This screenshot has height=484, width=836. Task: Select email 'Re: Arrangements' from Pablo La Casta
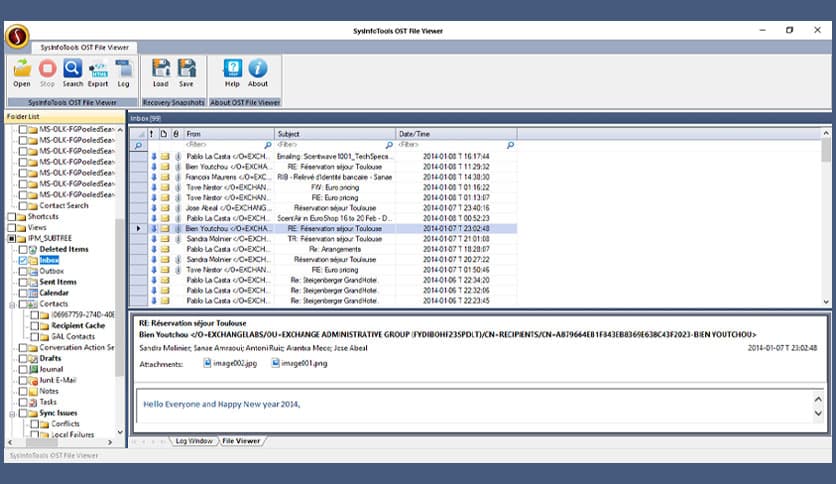click(324, 249)
